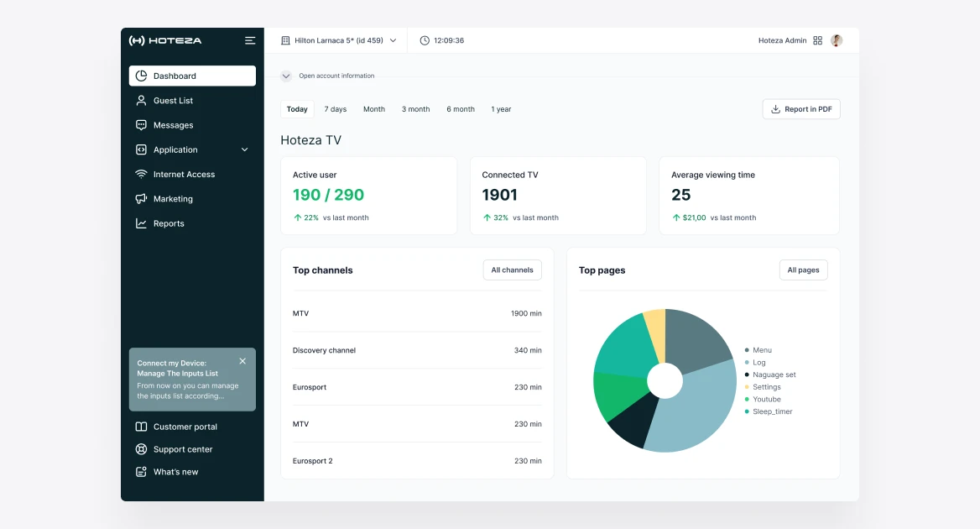Click the All pages button
The width and height of the screenshot is (980, 529).
803,270
